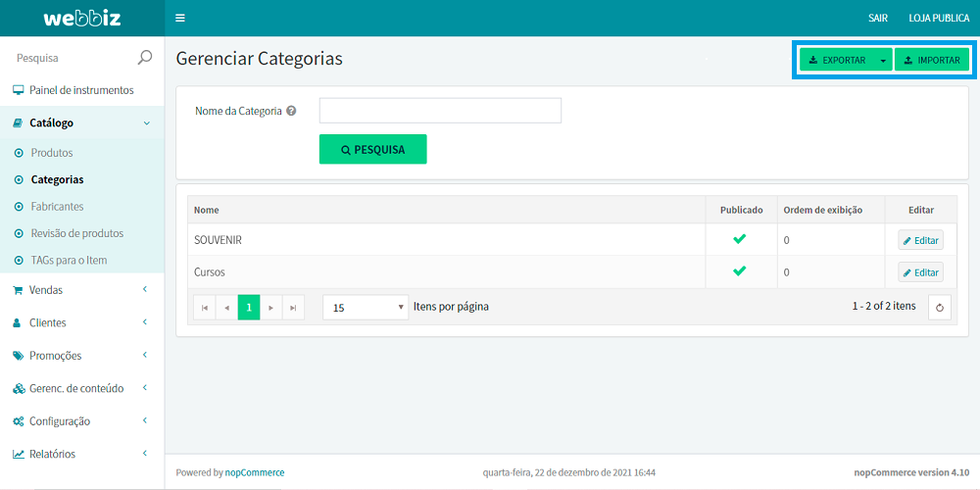Open Fabricantes in the Catálogo menu
This screenshot has height=490, width=980.
click(x=57, y=207)
